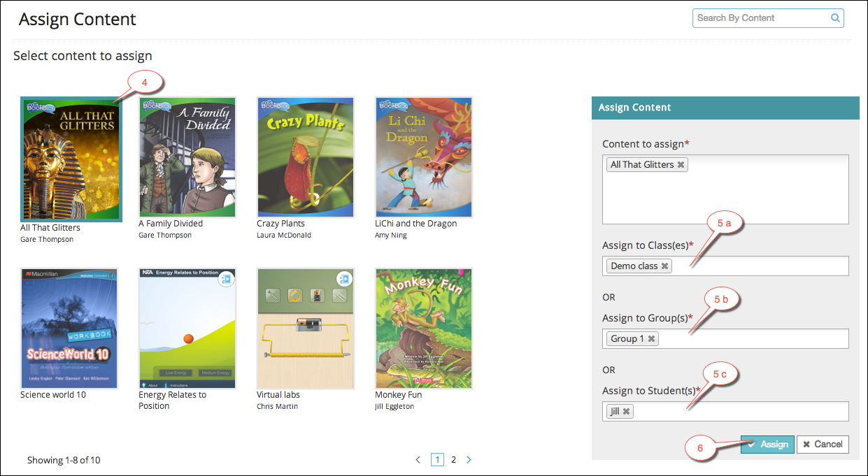Click the 'Demo class' tag label

[x=634, y=266]
